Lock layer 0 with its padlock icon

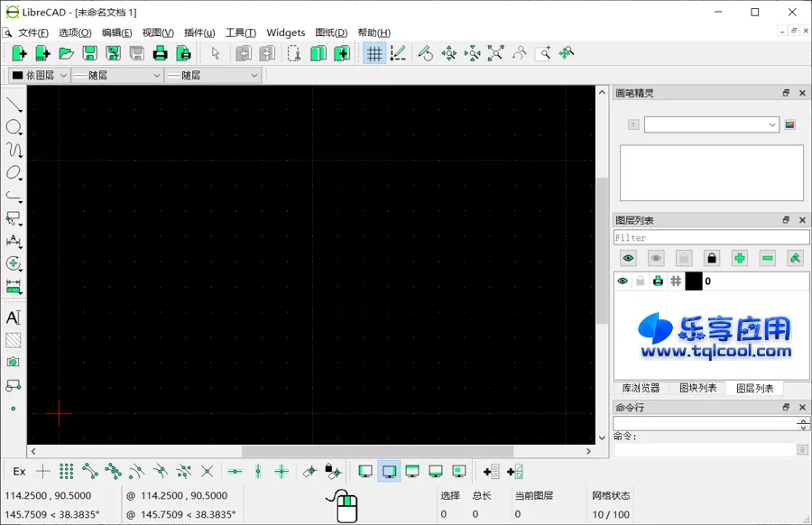[642, 281]
